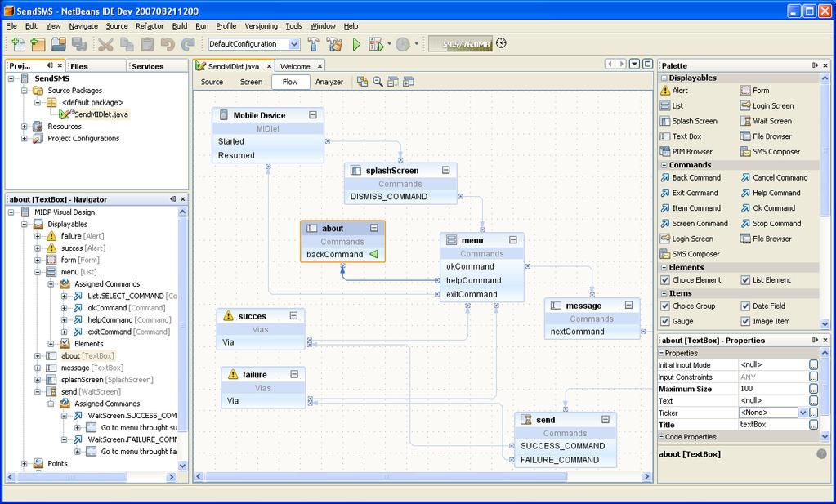Click the Title value field textBox
Viewport: 836px width, 504px height.
click(x=774, y=425)
